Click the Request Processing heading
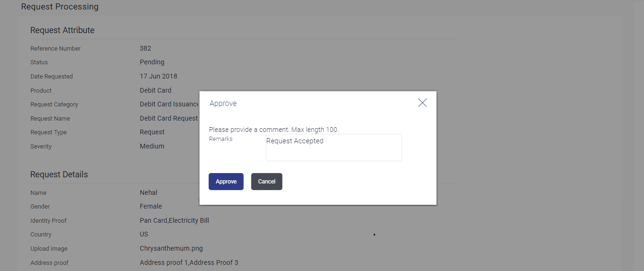This screenshot has width=644, height=271. (x=60, y=7)
